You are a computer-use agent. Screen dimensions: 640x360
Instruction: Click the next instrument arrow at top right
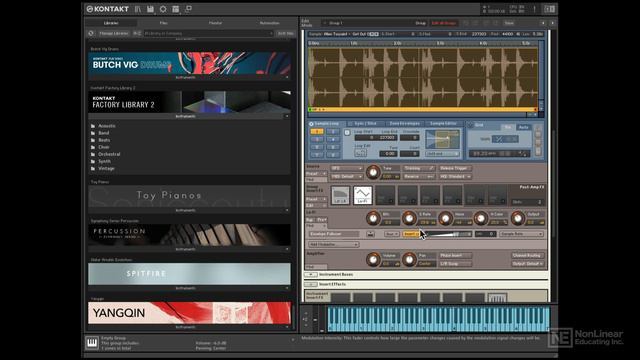[x=552, y=23]
